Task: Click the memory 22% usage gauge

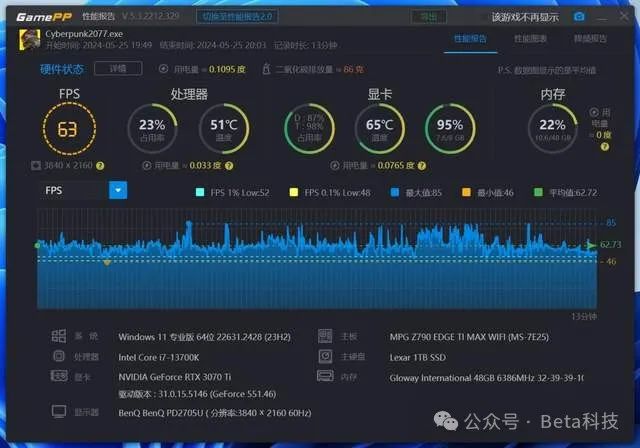Action: click(553, 129)
